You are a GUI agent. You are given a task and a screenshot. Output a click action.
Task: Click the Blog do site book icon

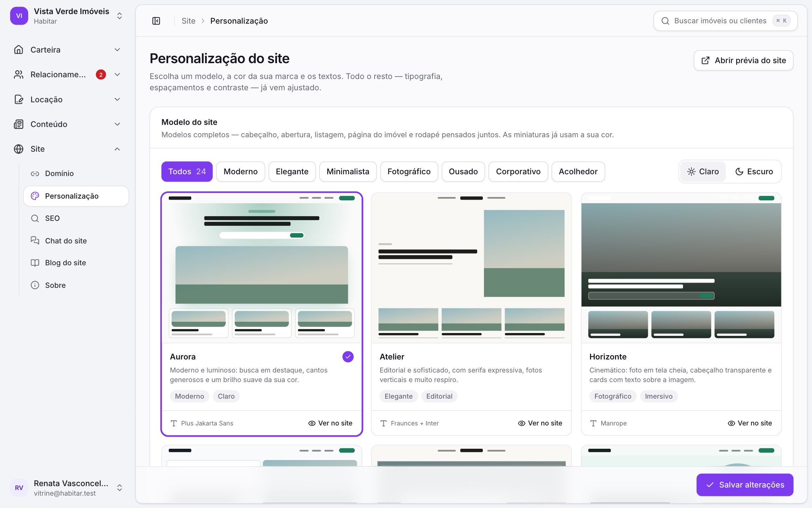point(35,263)
